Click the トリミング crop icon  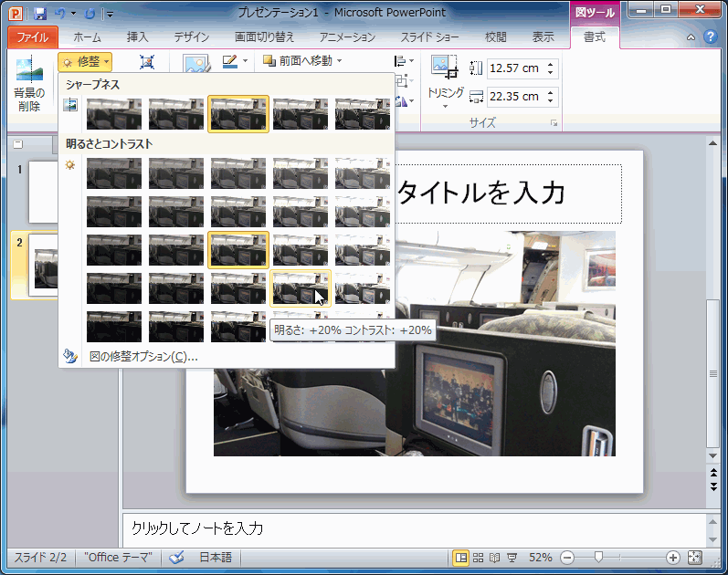(x=445, y=68)
